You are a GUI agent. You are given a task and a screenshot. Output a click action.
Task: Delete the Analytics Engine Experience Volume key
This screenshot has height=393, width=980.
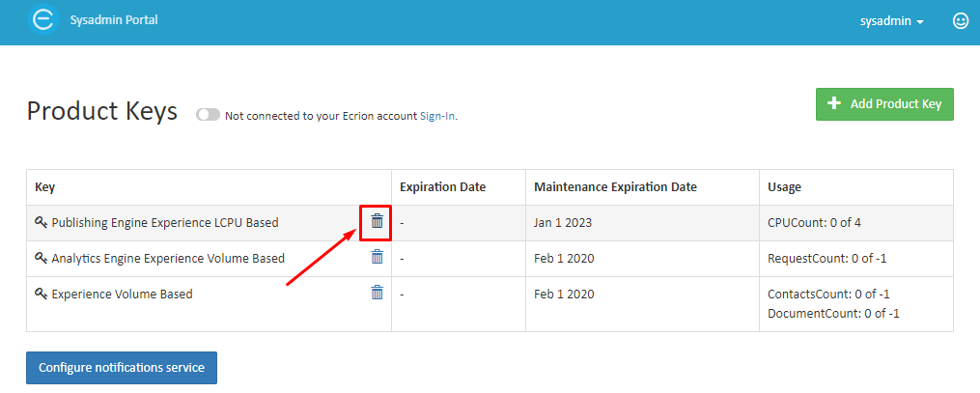377,257
